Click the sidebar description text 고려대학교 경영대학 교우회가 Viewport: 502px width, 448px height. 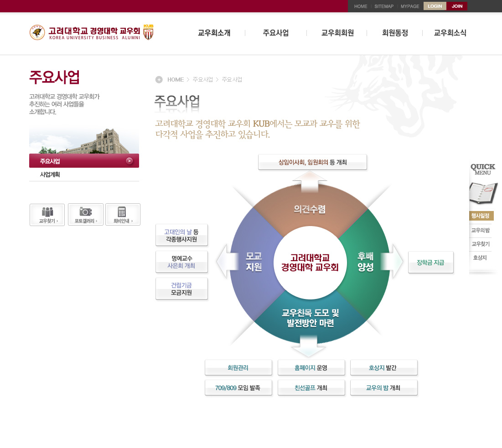point(64,96)
